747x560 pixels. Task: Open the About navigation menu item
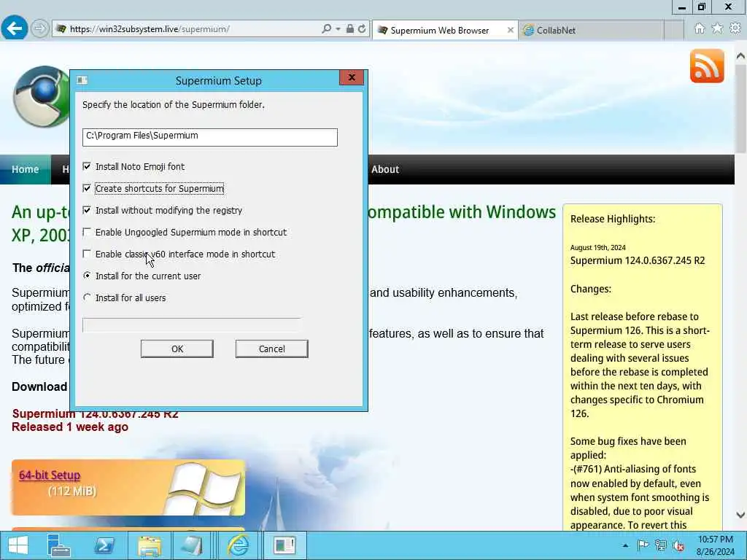point(385,169)
